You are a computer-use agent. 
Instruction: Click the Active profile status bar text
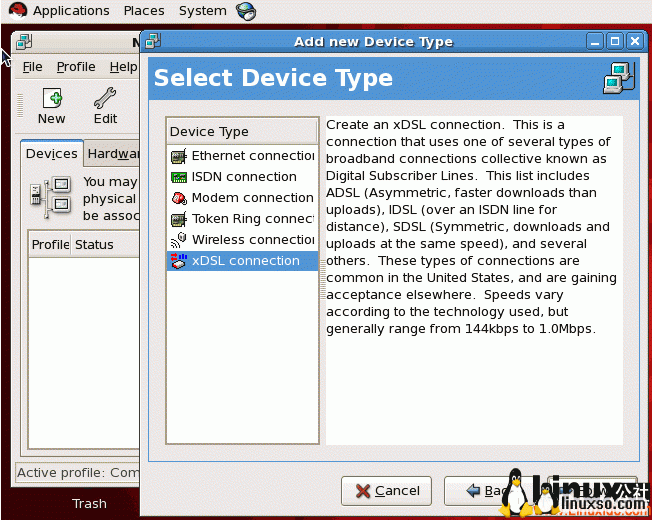coord(78,473)
